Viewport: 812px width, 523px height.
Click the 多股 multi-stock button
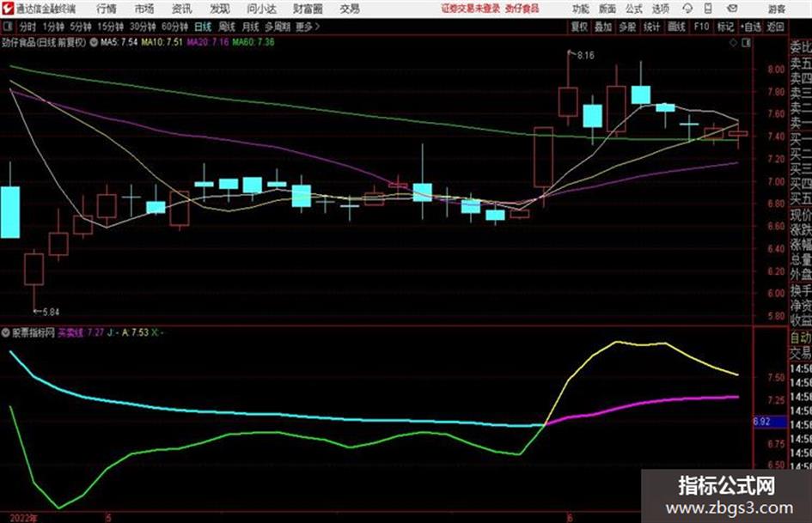coord(627,27)
